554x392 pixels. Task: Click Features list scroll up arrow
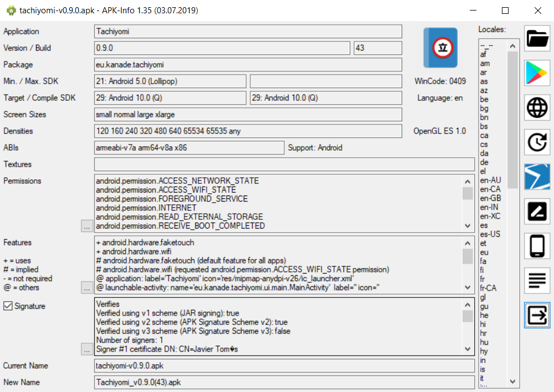pyautogui.click(x=468, y=243)
